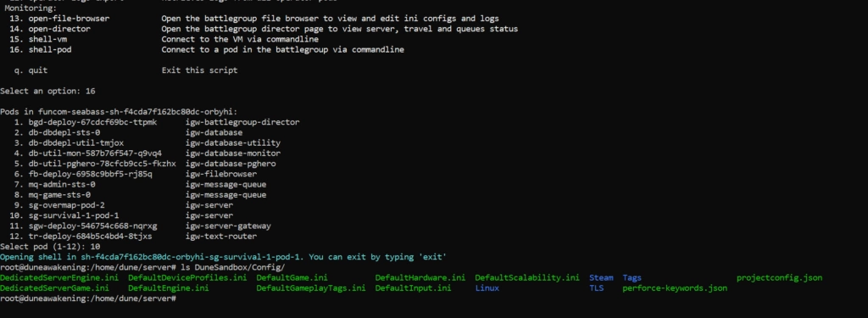Select pod bgd-deploy-67cdcf69bc-ttpmk in the list
This screenshot has width=868, height=318.
[x=157, y=122]
